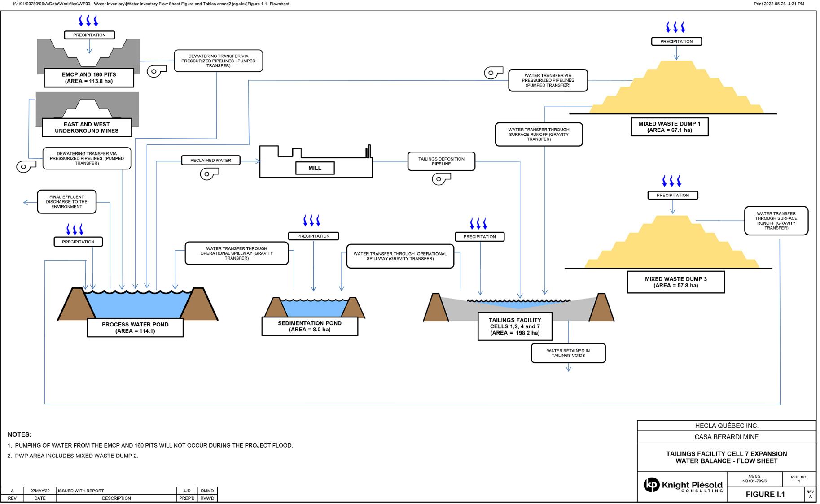Select note 1 about pumping from EMCP pits
Screen dimensions: 820x504
coord(150,445)
